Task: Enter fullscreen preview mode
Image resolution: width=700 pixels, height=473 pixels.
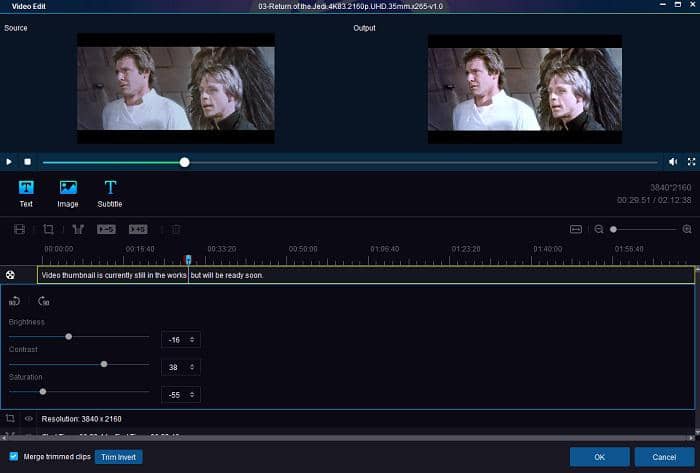Action: click(x=691, y=162)
